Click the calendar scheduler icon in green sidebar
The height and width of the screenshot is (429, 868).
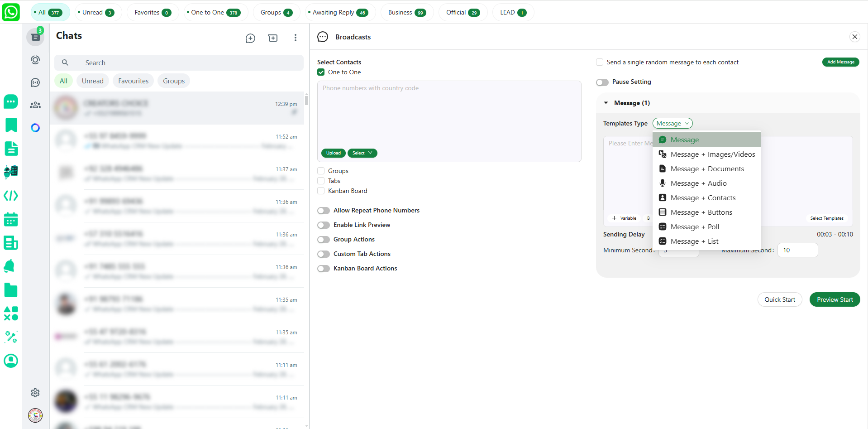[x=11, y=220]
